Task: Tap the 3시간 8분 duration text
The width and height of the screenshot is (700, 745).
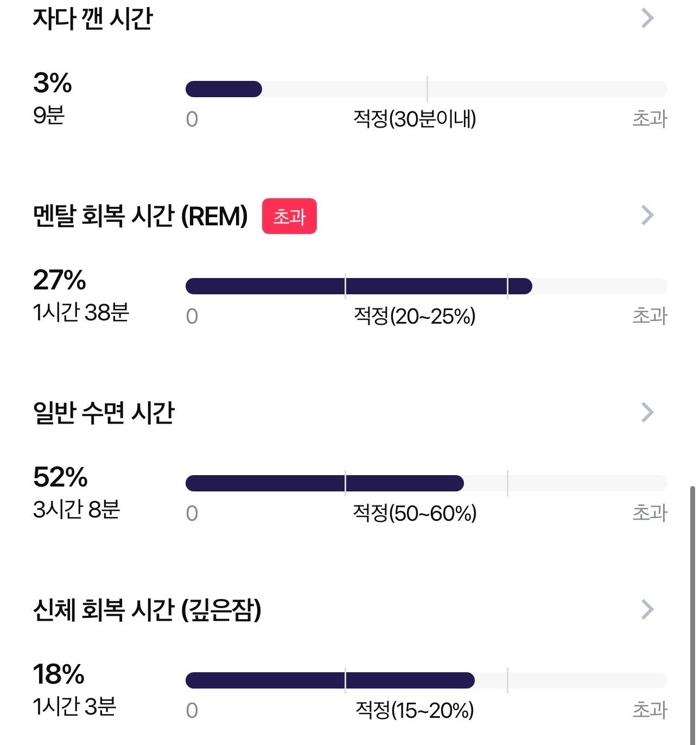Action: click(x=77, y=509)
